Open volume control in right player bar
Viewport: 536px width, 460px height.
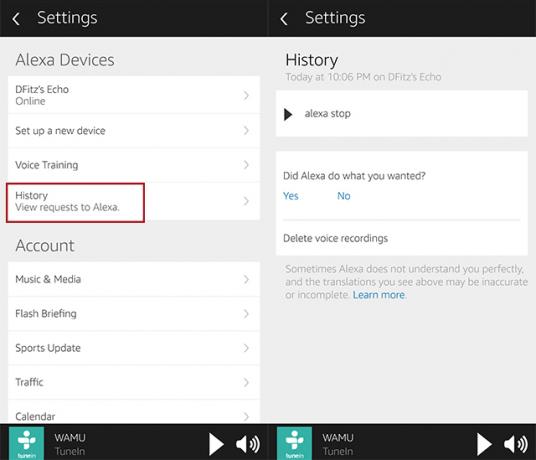tap(516, 444)
